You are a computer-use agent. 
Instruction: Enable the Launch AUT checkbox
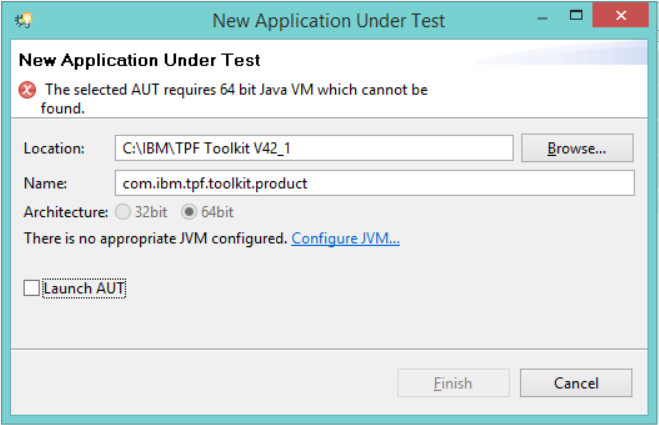pos(32,288)
